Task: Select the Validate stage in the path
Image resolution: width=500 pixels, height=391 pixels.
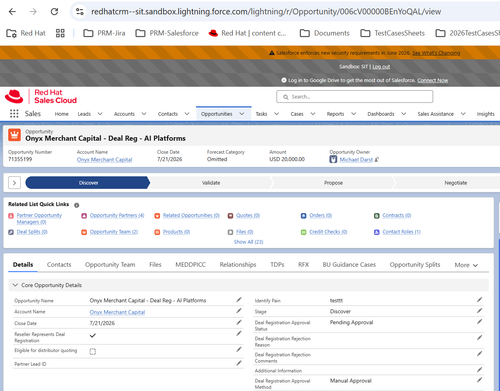Action: (211, 183)
